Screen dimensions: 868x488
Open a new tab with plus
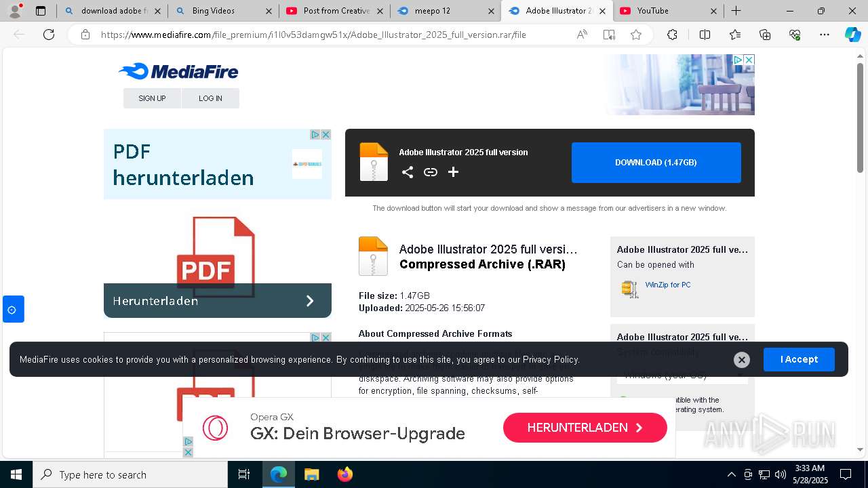coord(736,11)
